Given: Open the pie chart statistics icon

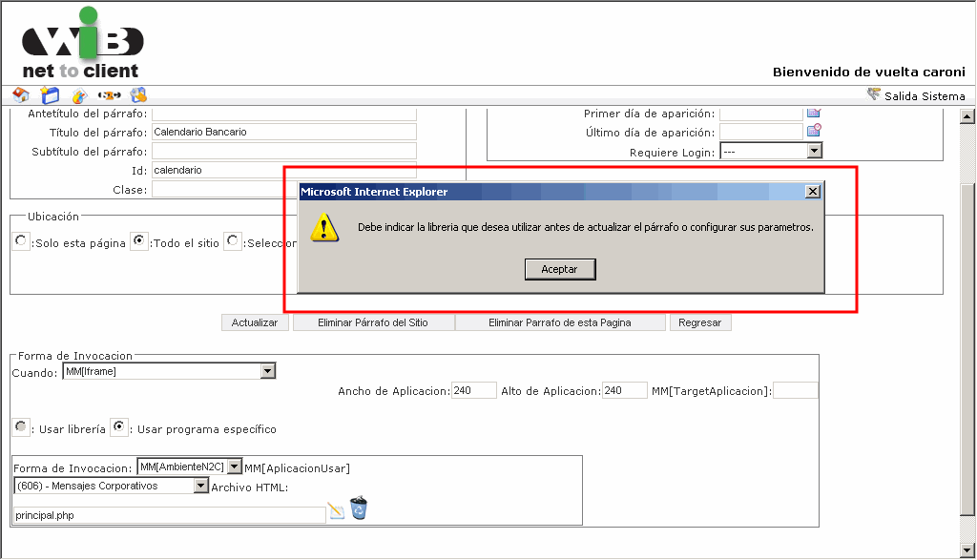Looking at the screenshot, I should [79, 95].
